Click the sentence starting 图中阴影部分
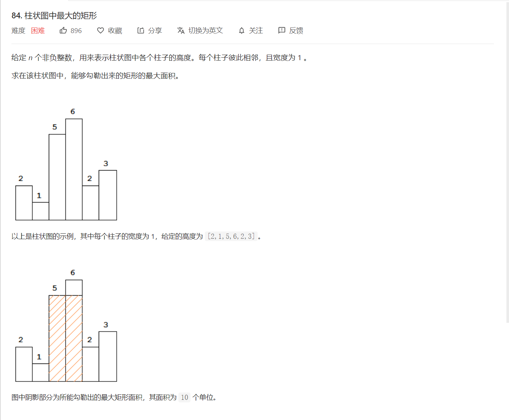 point(114,397)
